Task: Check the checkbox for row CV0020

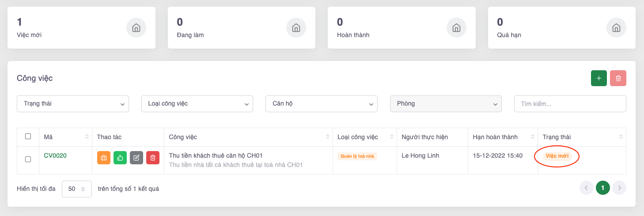Action: tap(28, 159)
